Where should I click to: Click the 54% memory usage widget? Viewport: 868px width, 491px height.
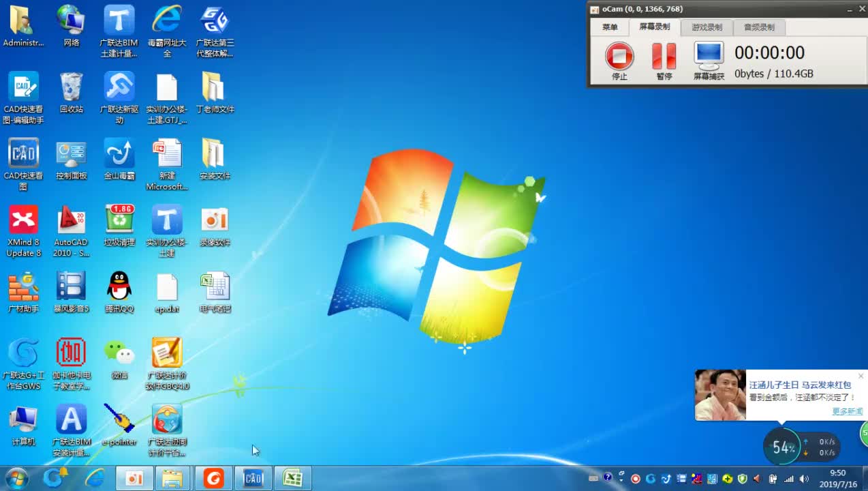coord(784,447)
